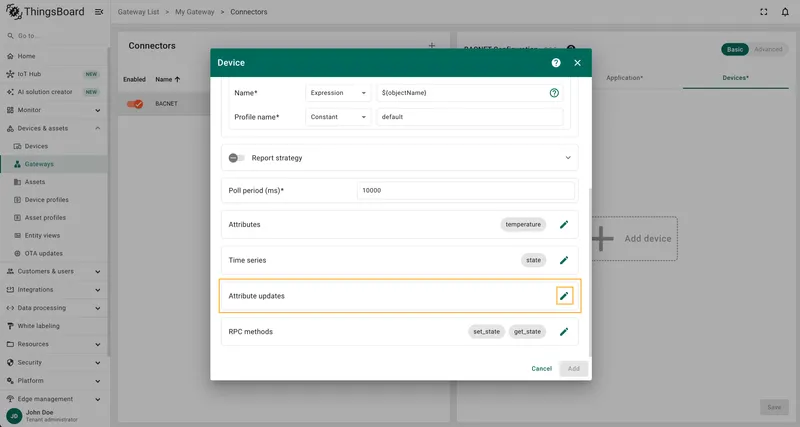This screenshot has height=427, width=800.
Task: Expand Data processing menu
Action: [x=97, y=308]
